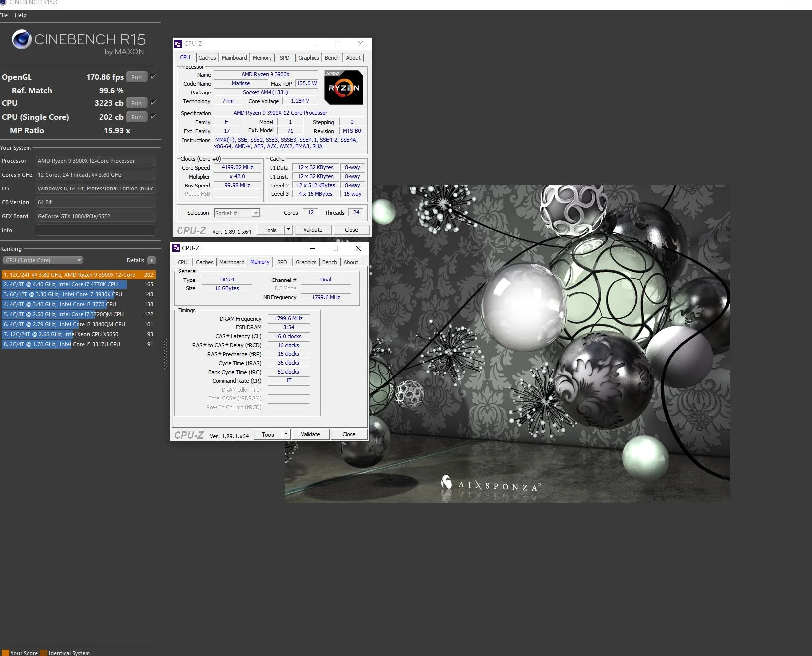812x656 pixels.
Task: Switch to Caches tab in upper CPU-Z
Action: click(x=207, y=58)
